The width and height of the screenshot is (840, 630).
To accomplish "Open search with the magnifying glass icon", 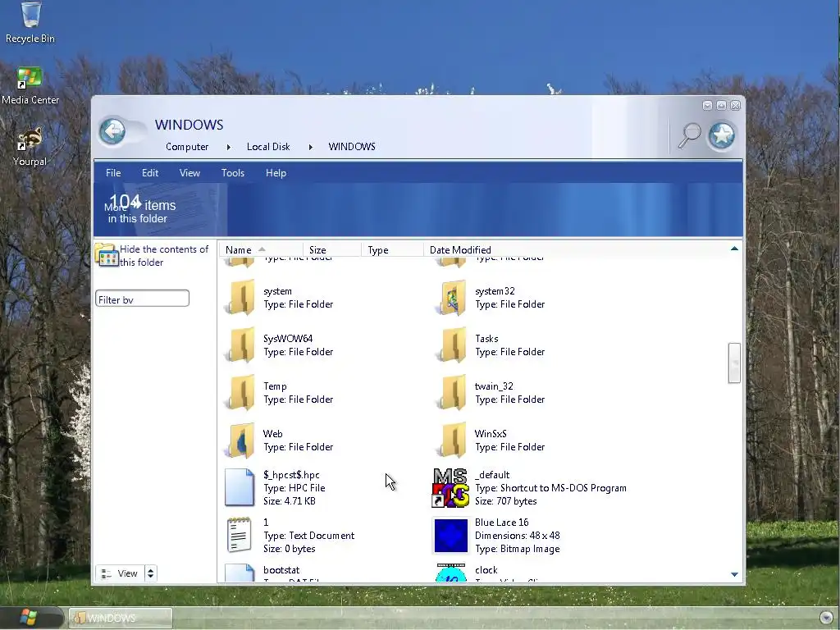I will [689, 135].
